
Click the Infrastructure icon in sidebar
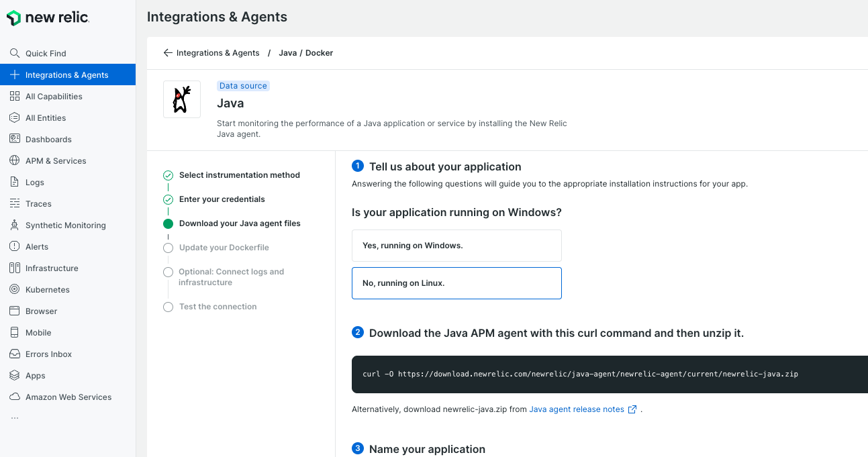pyautogui.click(x=15, y=268)
